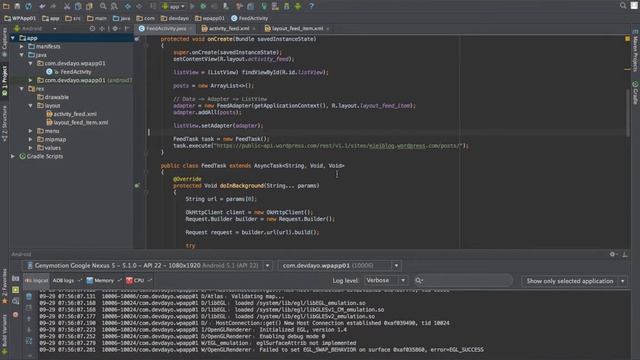The image size is (640, 360).
Task: Open layout_feed_item.xml from the project tree
Action: 77,122
